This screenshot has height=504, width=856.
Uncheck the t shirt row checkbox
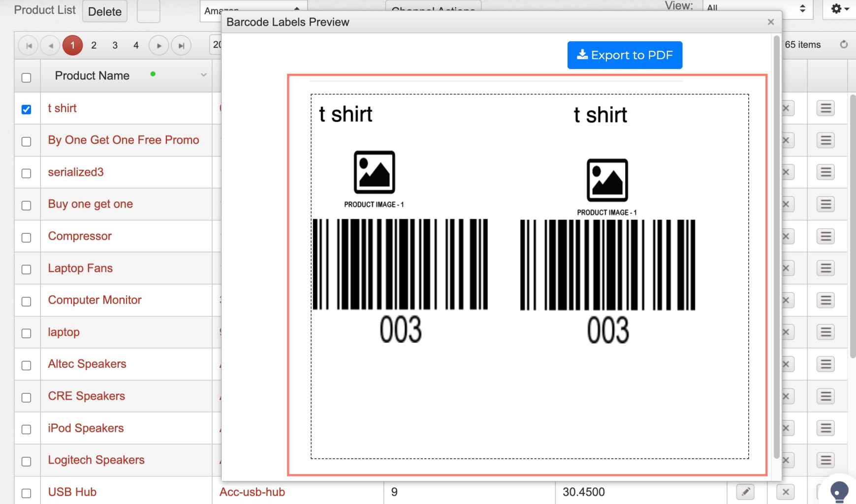(x=27, y=109)
